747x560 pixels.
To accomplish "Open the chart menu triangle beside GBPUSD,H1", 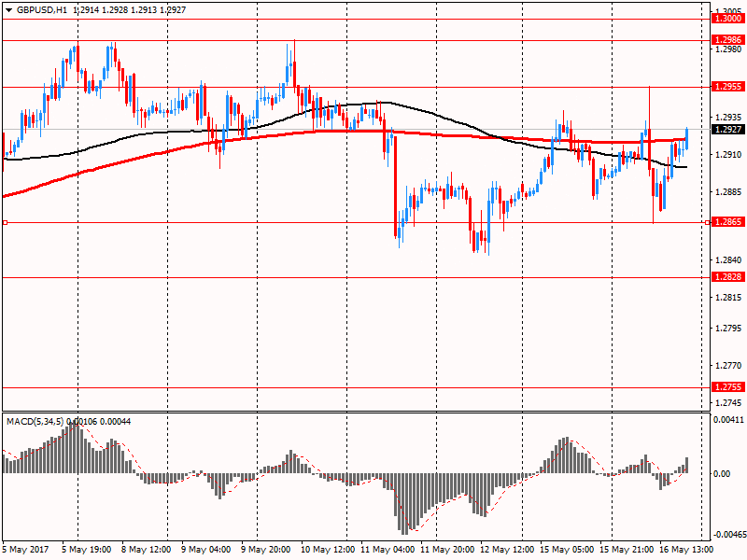I will tap(8, 10).
